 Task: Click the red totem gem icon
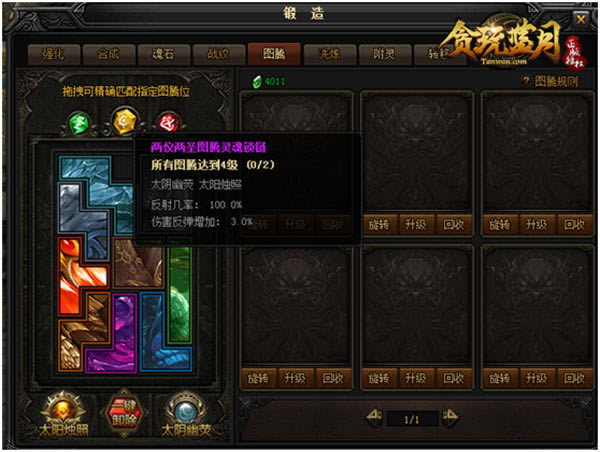pos(169,122)
